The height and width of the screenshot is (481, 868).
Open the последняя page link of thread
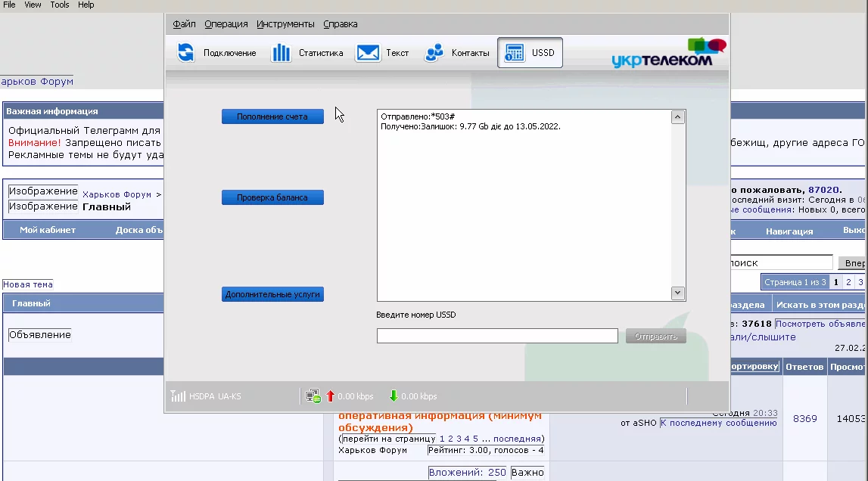pyautogui.click(x=517, y=439)
